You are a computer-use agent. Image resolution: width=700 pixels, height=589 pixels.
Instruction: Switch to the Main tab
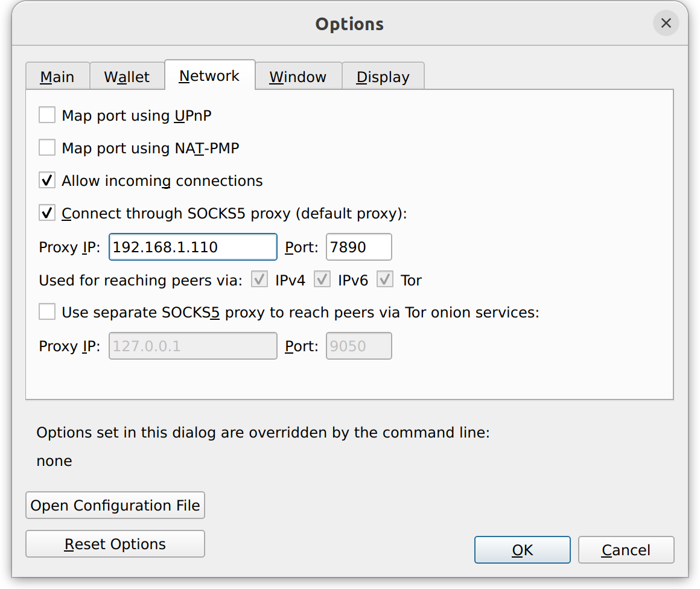[x=57, y=77]
